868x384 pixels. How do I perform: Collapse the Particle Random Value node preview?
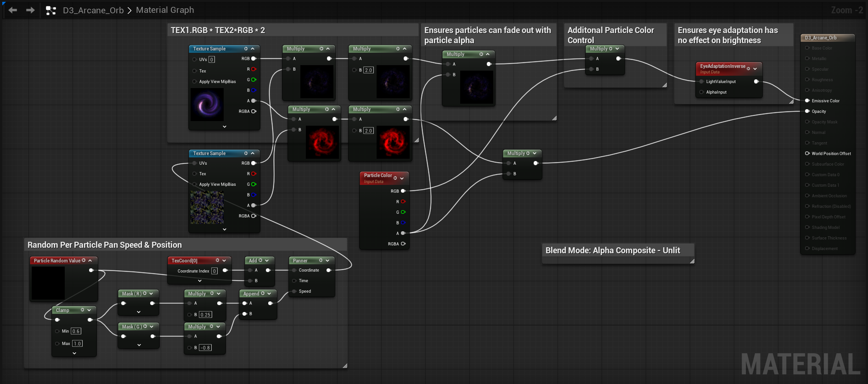[90, 261]
